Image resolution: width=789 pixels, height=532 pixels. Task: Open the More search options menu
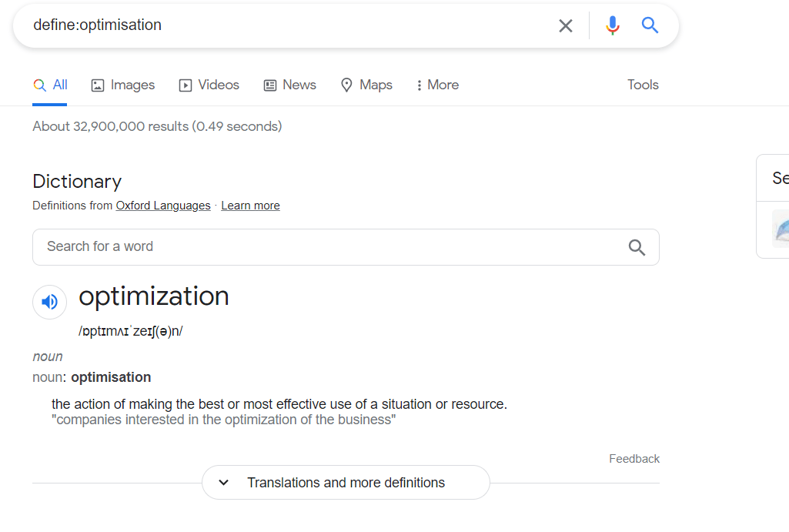(436, 85)
